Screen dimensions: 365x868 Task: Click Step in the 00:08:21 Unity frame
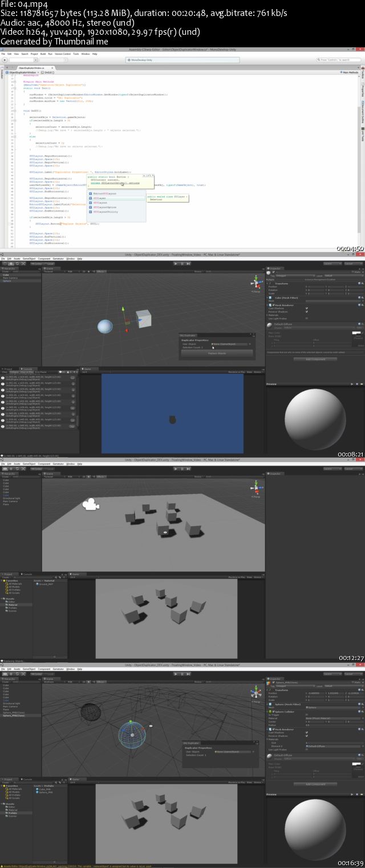click(189, 263)
